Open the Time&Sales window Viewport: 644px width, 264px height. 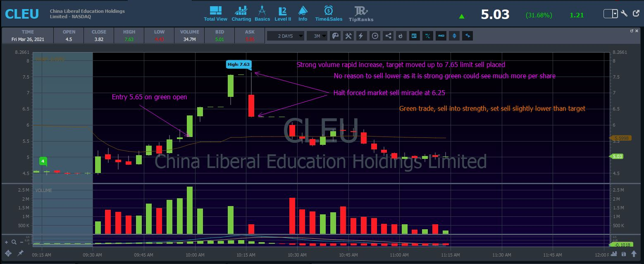[329, 14]
